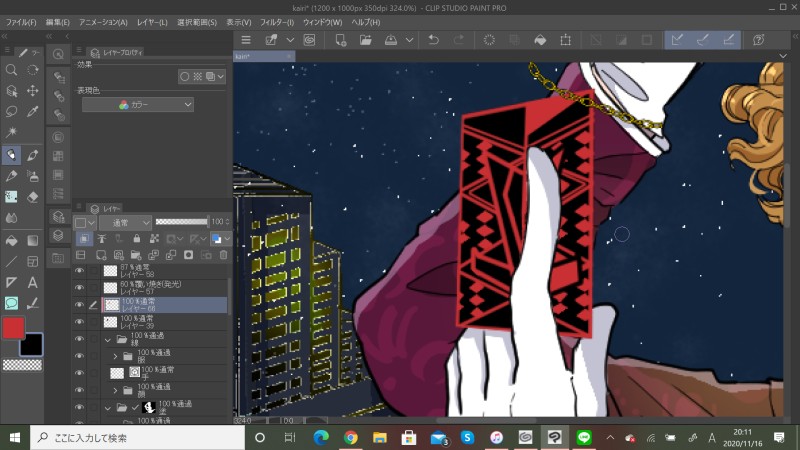The width and height of the screenshot is (800, 450).
Task: Select the Fill bucket tool
Action: [11, 240]
